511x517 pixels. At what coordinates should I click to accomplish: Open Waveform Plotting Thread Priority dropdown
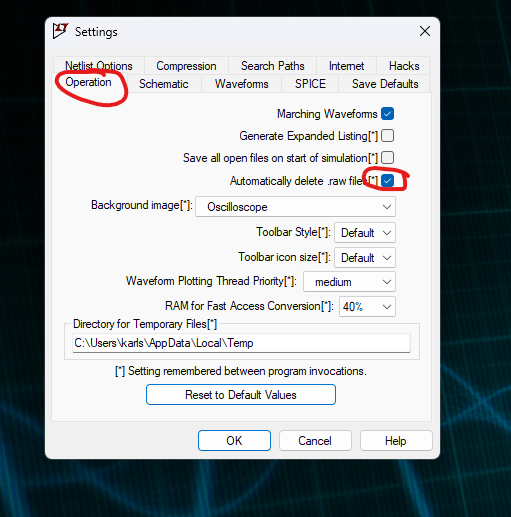coord(349,282)
